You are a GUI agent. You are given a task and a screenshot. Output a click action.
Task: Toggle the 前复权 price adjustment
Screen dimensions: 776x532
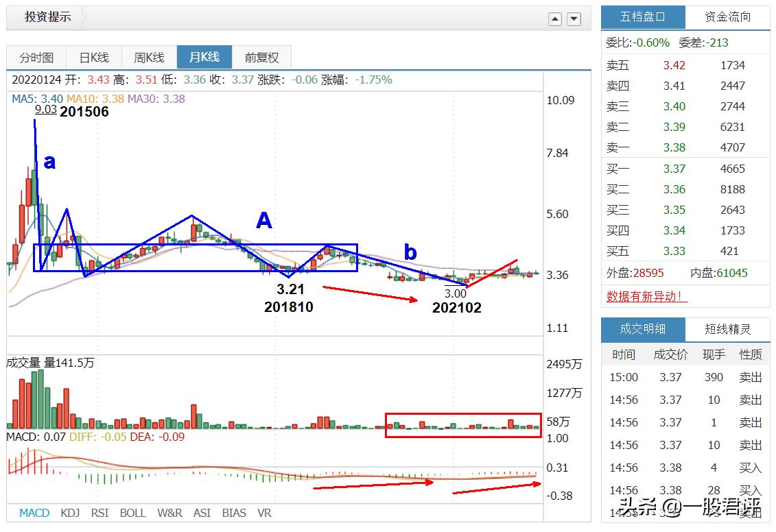coord(262,57)
